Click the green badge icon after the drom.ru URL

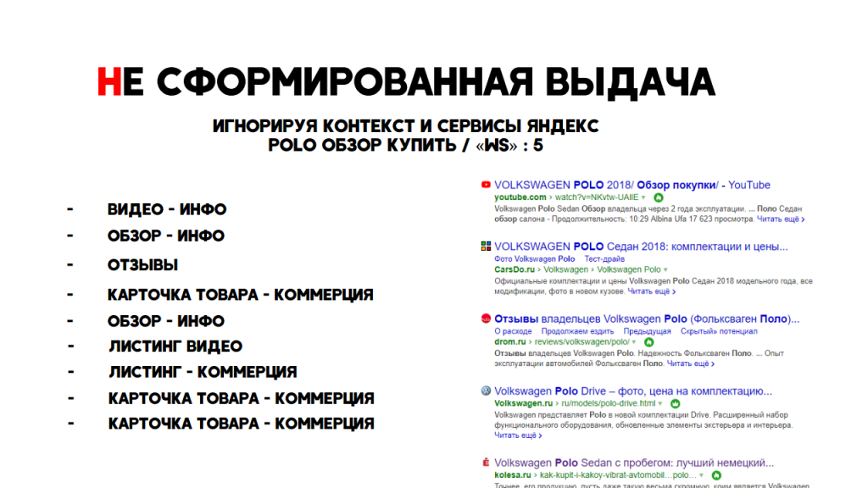(648, 342)
